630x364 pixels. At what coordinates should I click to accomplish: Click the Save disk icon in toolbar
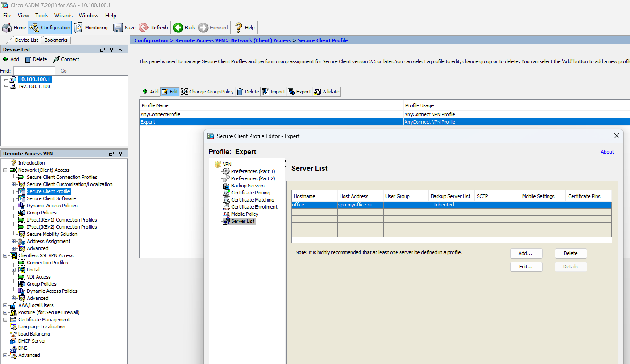tap(118, 28)
